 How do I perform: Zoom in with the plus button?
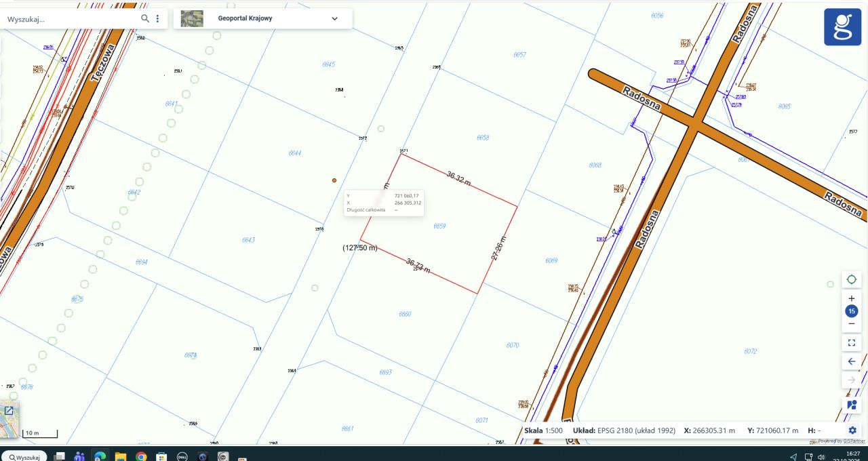(852, 298)
